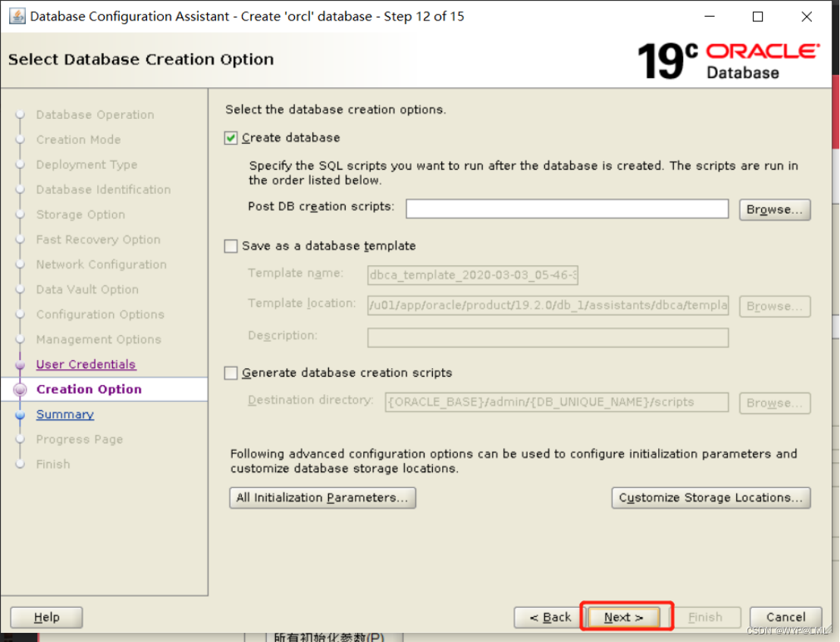The height and width of the screenshot is (642, 840).
Task: Jump to the Summary step link
Action: point(65,415)
